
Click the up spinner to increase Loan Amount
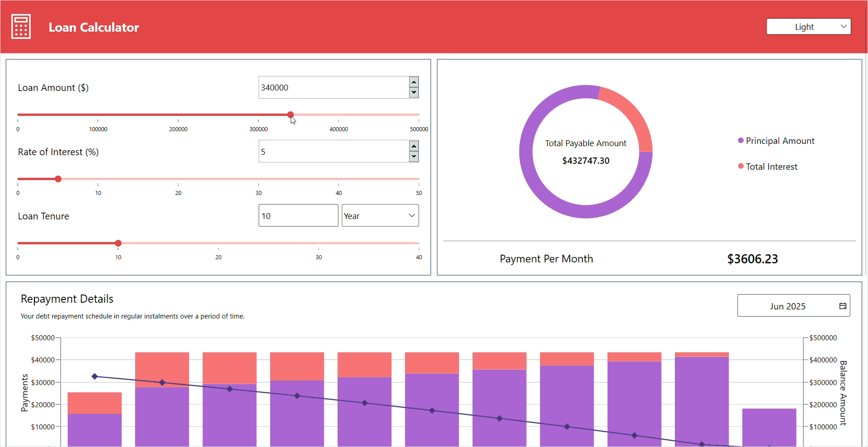point(413,82)
